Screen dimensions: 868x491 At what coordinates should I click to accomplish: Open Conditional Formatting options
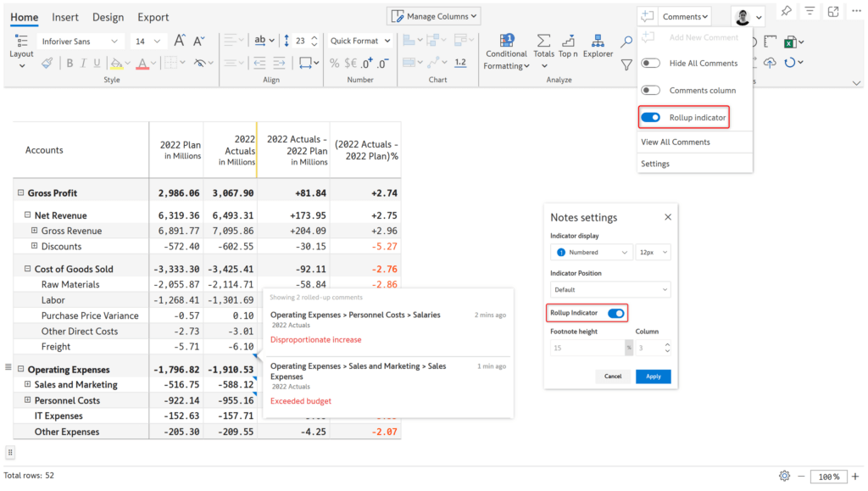(x=506, y=51)
